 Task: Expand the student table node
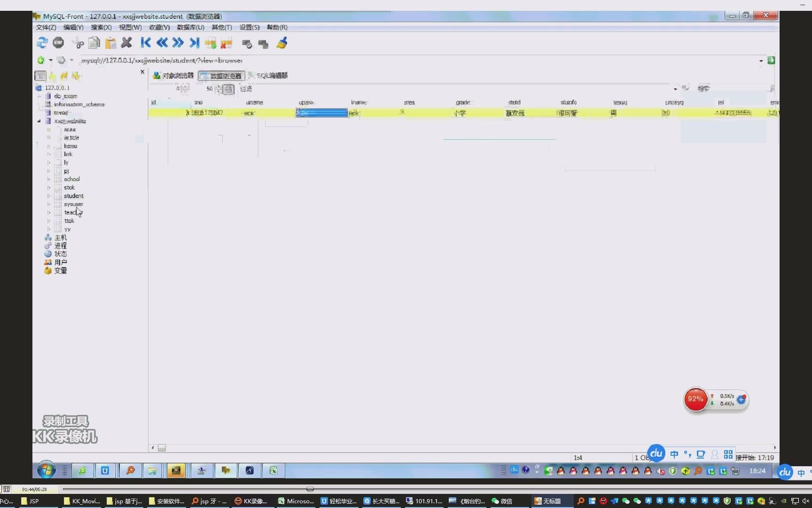click(48, 196)
